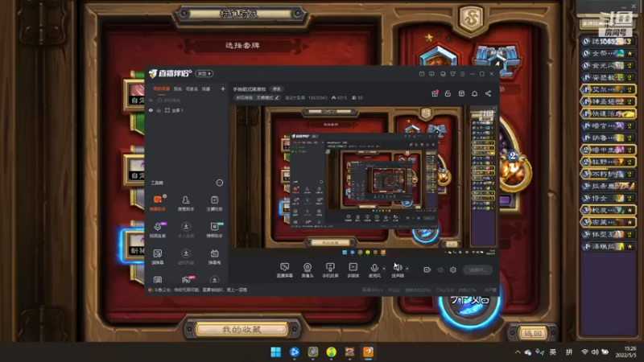Open the orange companion app in taskbar

coord(368,352)
